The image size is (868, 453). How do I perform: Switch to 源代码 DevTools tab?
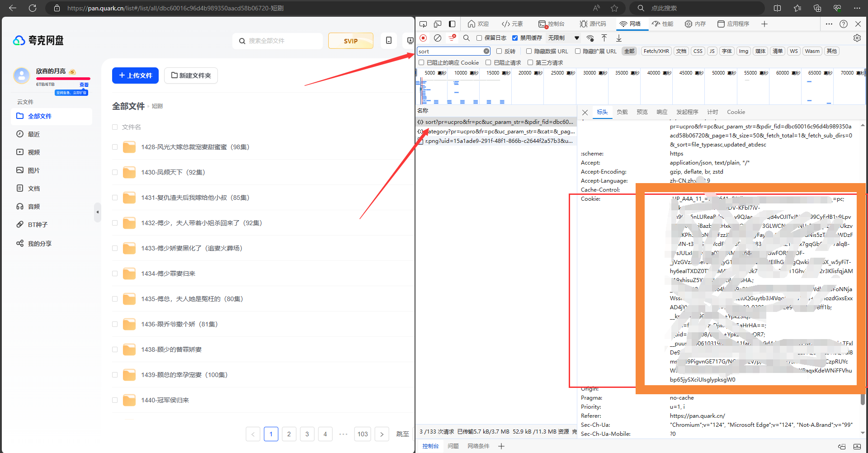(593, 24)
